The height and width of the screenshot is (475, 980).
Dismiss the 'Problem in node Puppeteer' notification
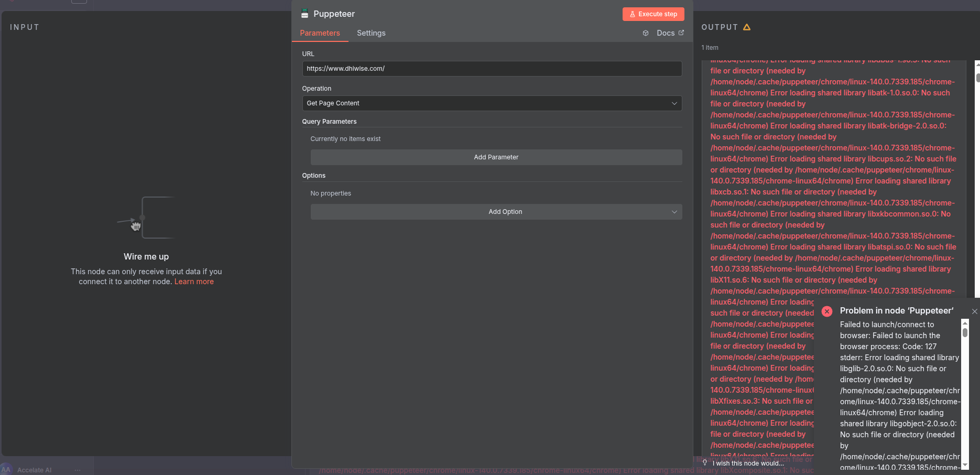click(974, 311)
